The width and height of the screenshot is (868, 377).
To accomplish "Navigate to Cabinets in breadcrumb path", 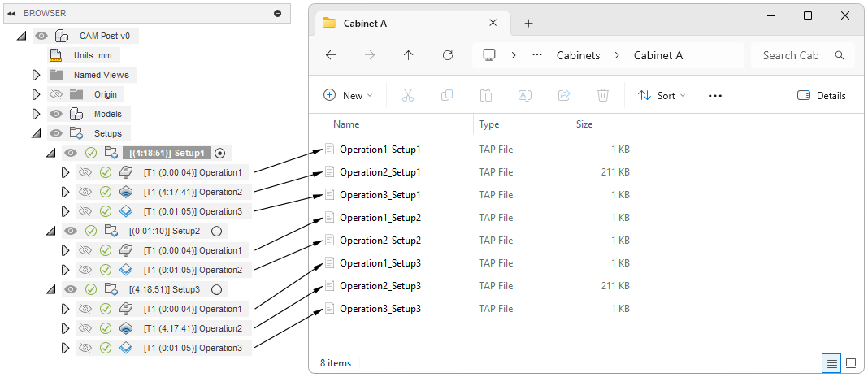I will [578, 55].
